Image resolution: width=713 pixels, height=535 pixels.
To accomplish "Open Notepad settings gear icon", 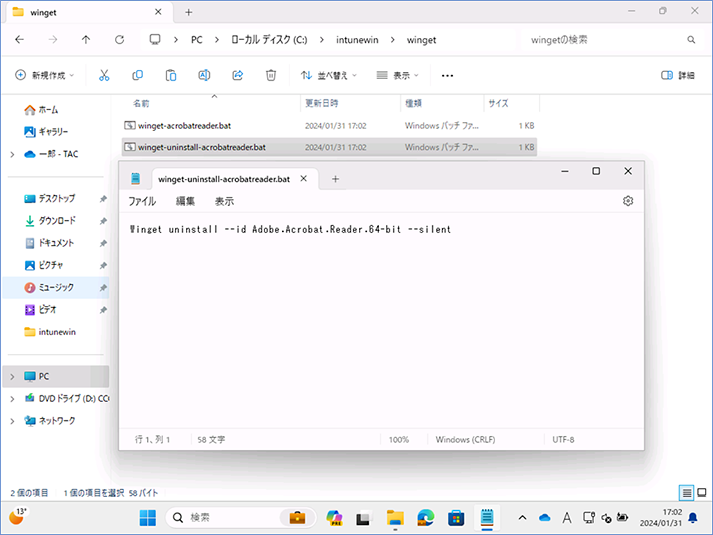I will point(628,201).
